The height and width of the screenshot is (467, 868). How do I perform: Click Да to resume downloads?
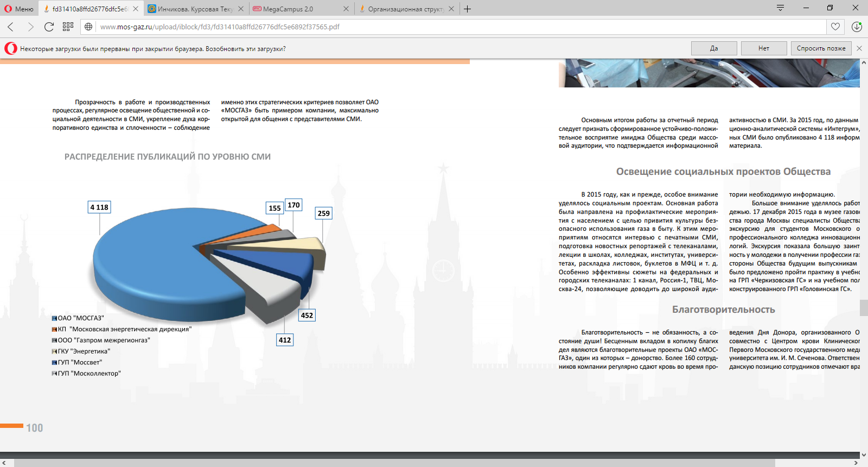[714, 48]
